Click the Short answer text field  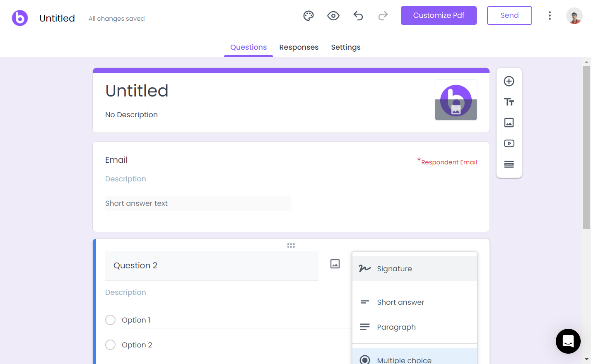(x=198, y=203)
